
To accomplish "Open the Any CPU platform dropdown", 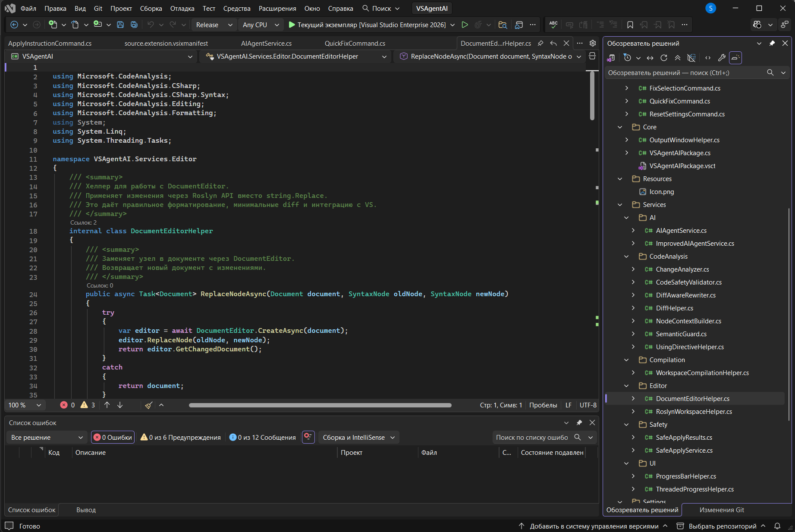I will click(x=261, y=25).
